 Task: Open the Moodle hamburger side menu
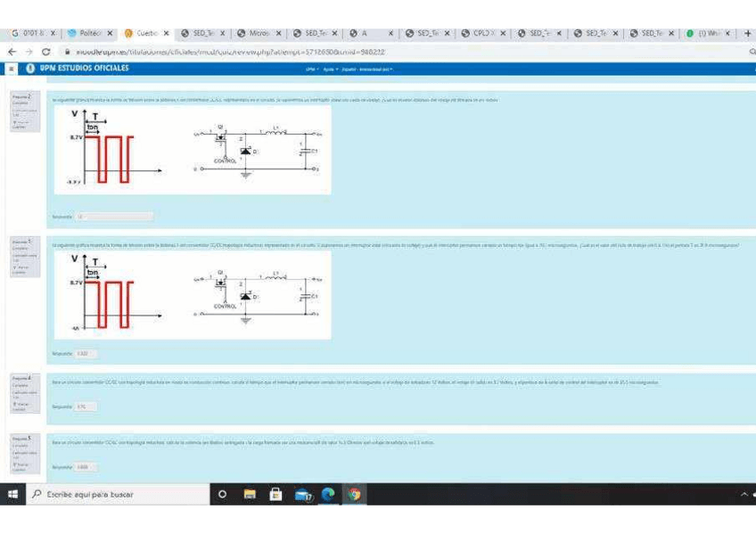click(x=10, y=69)
